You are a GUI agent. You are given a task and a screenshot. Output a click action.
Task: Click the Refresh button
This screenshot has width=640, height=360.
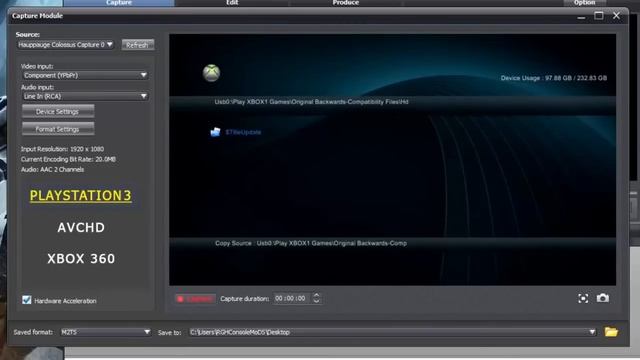tap(138, 45)
